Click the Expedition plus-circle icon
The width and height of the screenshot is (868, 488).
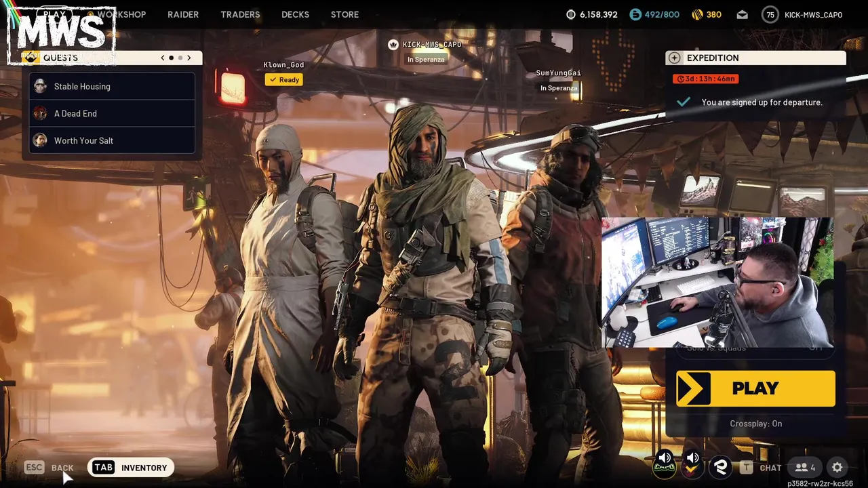(x=674, y=58)
